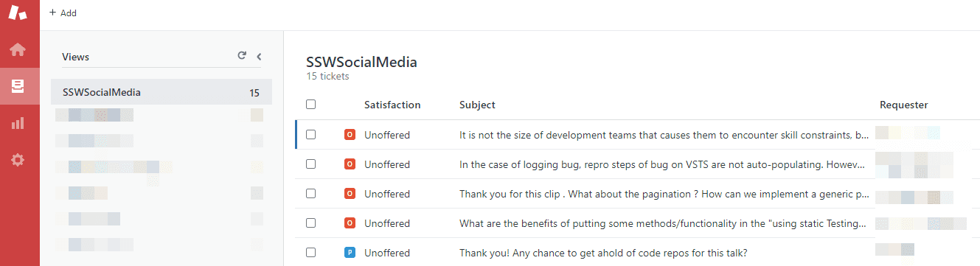The height and width of the screenshot is (266, 980).
Task: Click the Add tab button
Action: point(63,13)
